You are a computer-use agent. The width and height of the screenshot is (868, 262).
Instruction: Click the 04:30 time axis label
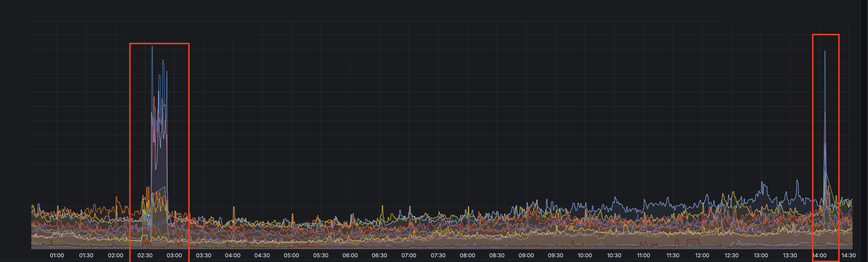[x=262, y=255]
